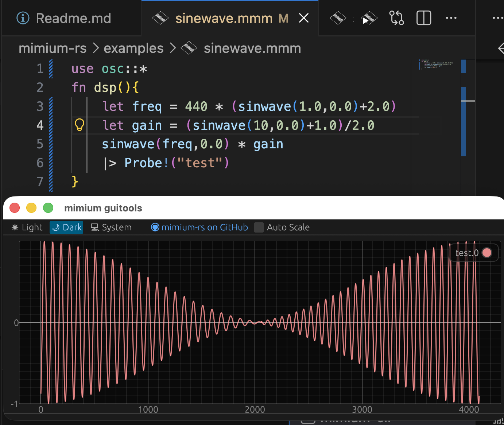
Task: Select the Dark theme option
Action: pos(67,227)
